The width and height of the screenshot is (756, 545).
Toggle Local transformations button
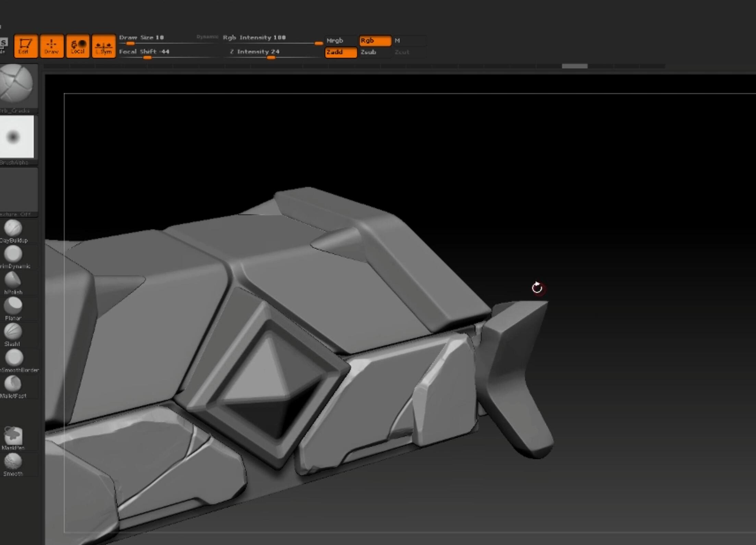[x=78, y=46]
